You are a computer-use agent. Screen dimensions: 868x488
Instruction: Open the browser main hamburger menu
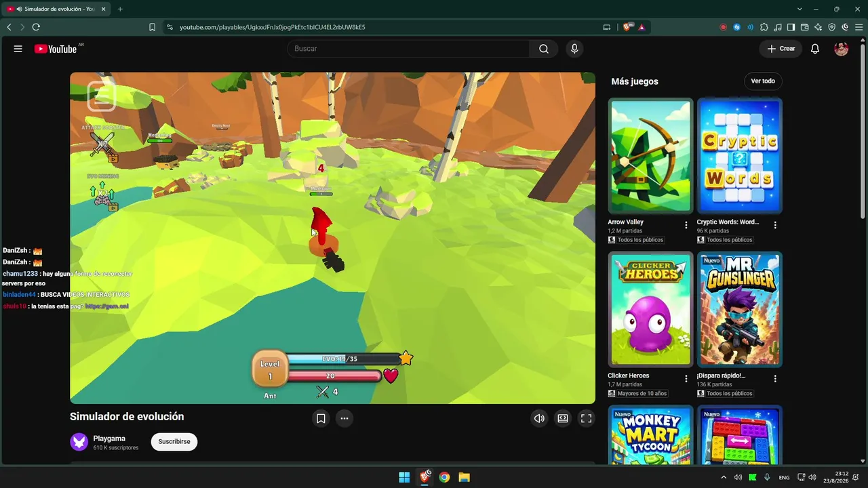point(859,27)
